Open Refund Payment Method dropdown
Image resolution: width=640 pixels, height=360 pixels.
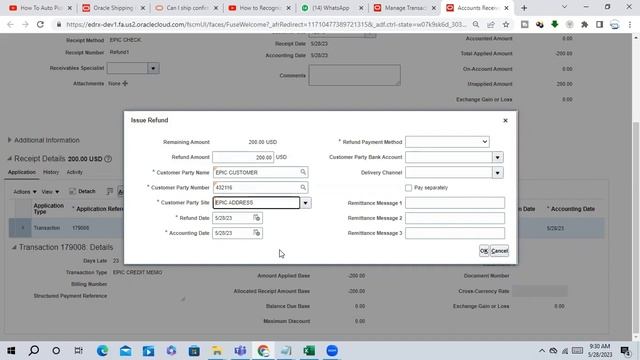click(447, 142)
